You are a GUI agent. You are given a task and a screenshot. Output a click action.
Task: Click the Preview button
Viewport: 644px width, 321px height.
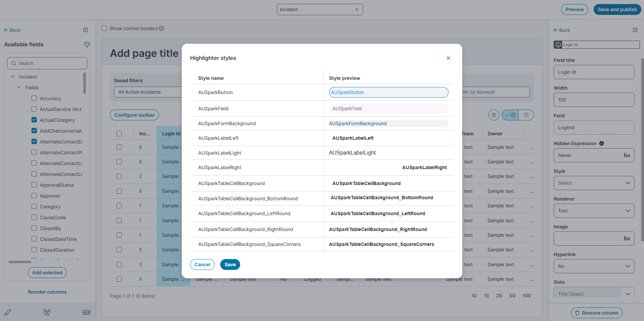tap(575, 9)
